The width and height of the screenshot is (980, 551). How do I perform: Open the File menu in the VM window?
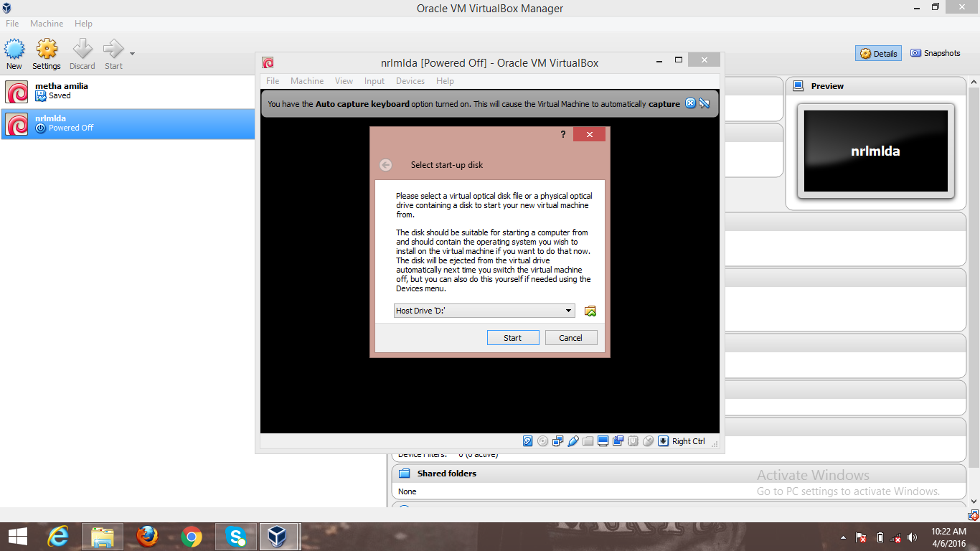coord(273,81)
